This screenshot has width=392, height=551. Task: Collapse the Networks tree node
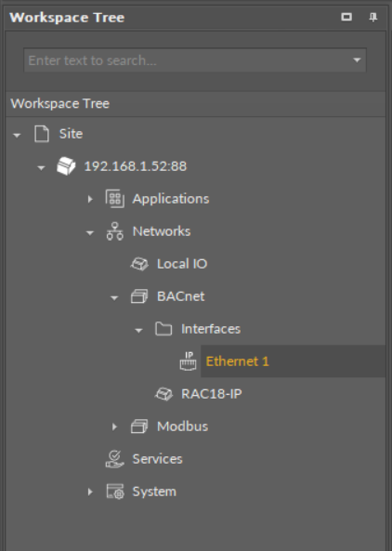coord(90,232)
